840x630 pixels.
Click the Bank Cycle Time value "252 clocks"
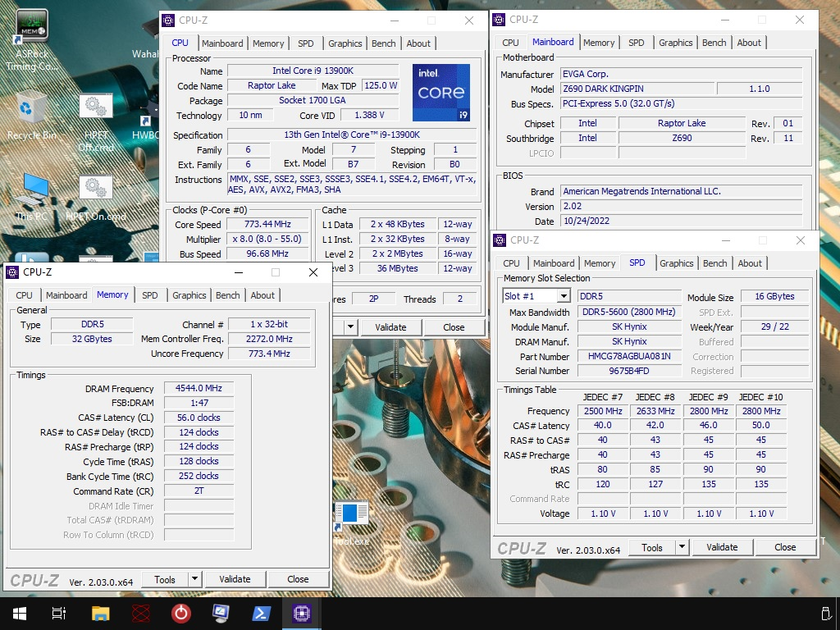199,476
